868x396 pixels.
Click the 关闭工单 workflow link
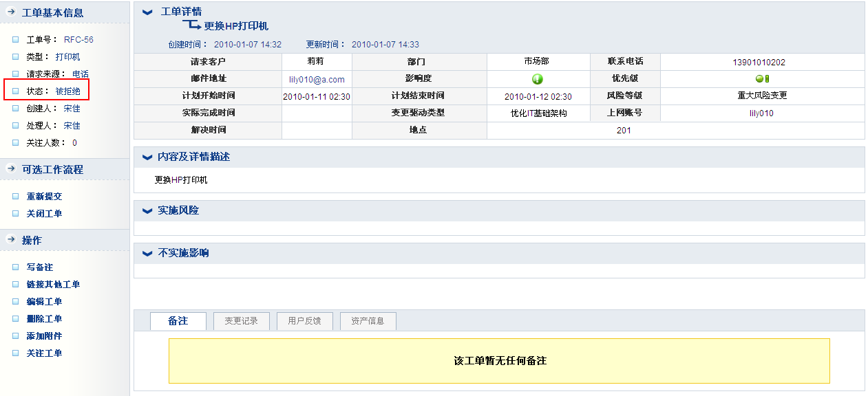(x=44, y=214)
